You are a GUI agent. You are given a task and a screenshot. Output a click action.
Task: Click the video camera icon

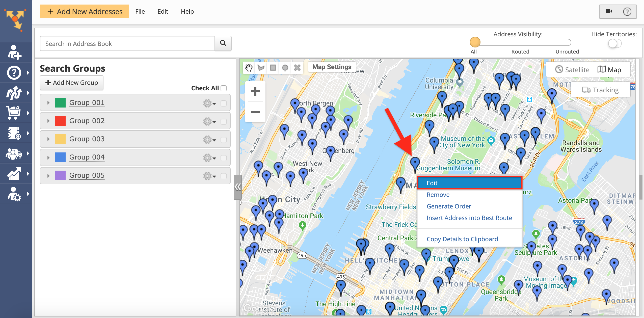pos(608,11)
